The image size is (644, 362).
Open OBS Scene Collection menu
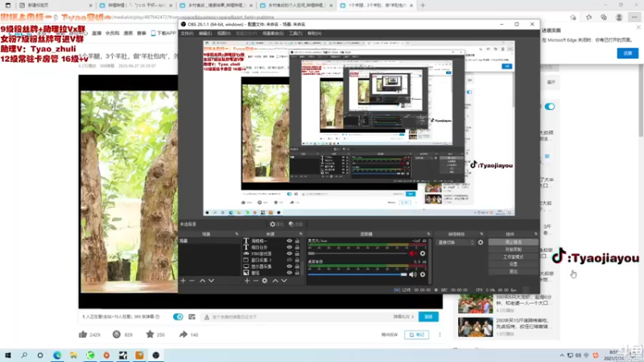point(273,33)
